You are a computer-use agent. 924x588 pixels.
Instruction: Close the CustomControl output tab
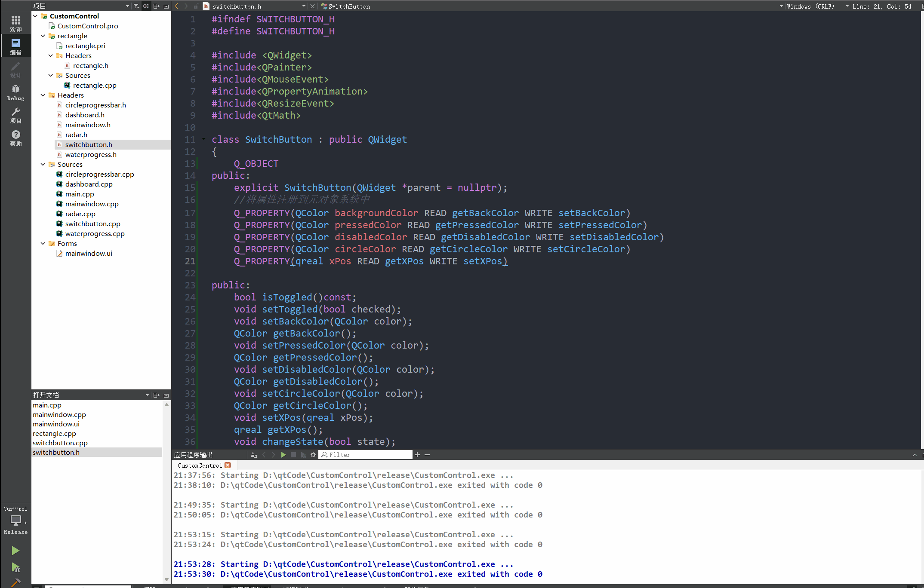228,465
